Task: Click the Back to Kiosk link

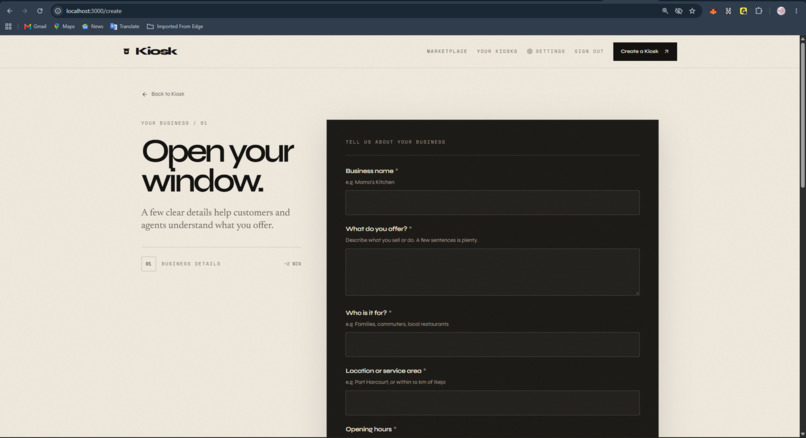Action: (x=163, y=94)
